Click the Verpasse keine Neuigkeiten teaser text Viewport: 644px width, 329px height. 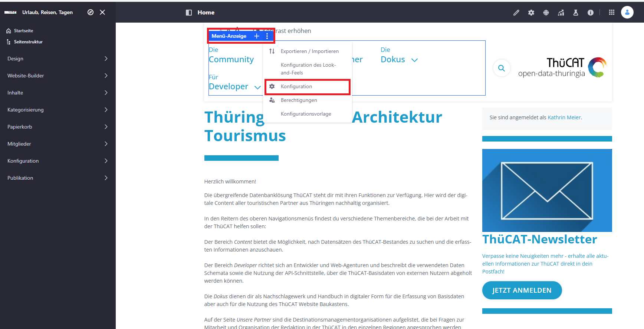[545, 264]
